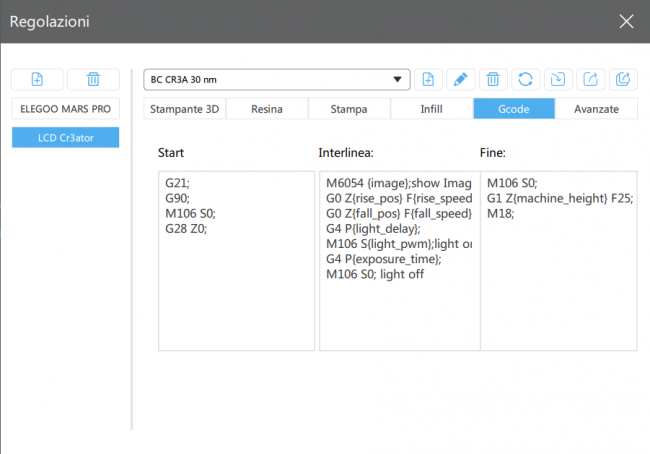Close the Regolazioni dialog
This screenshot has width=650, height=454.
(x=626, y=21)
